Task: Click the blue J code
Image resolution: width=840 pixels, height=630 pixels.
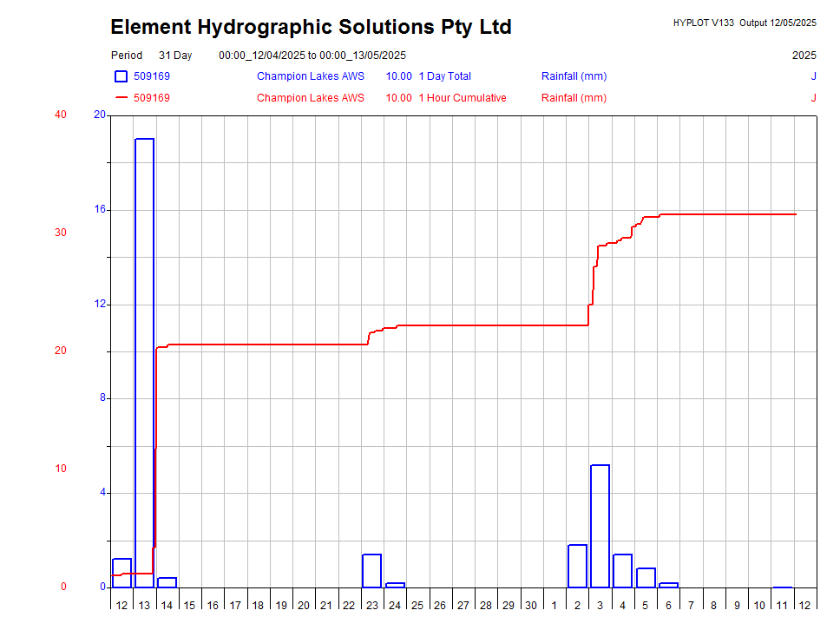Action: (813, 76)
